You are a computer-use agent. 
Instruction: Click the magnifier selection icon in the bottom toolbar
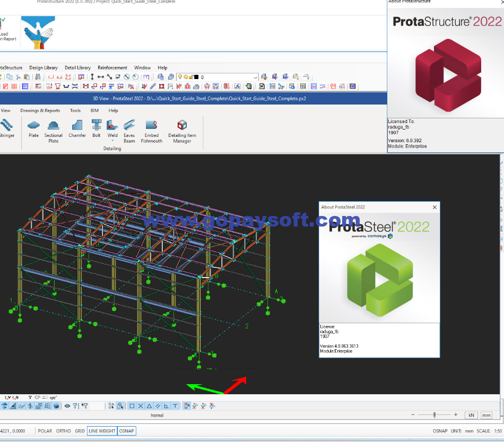tap(120, 406)
